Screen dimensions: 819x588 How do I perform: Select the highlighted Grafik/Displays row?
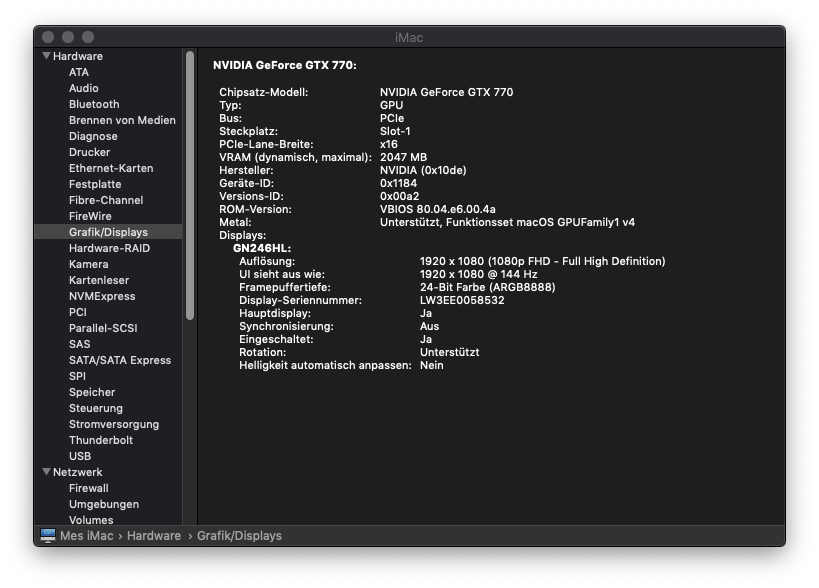(108, 232)
